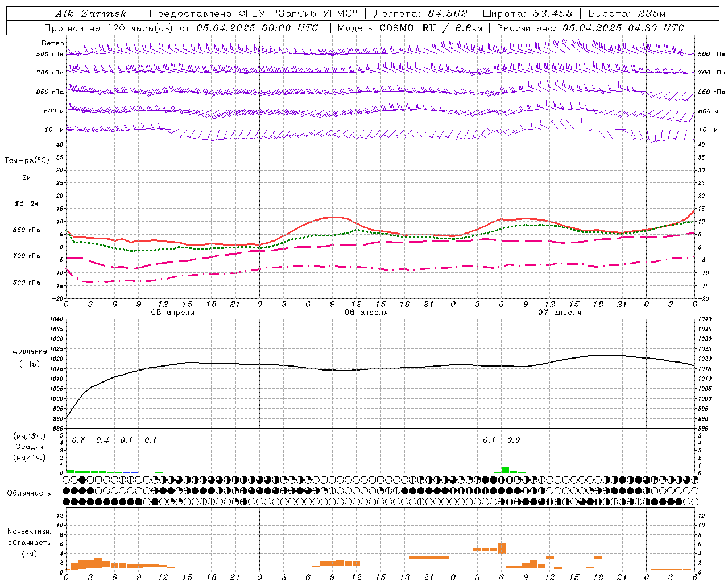Click the (км) unit label of convective cloudiness
728x582 pixels.
point(30,554)
